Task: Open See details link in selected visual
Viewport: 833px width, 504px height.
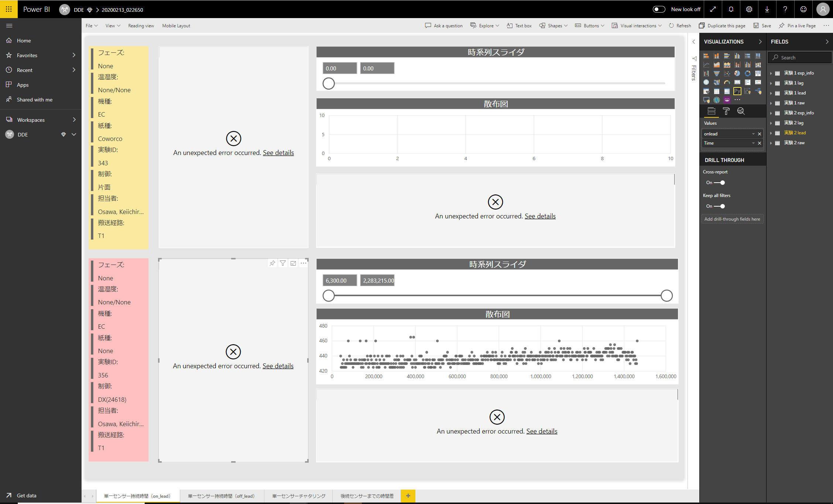Action: [x=278, y=366]
